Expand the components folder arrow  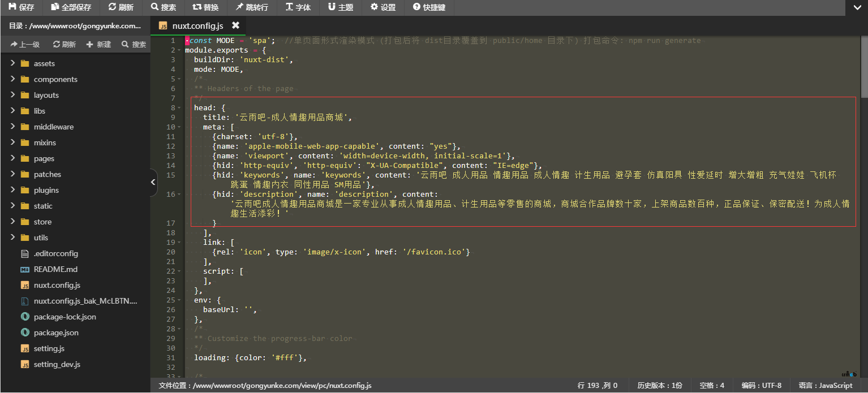[12, 79]
